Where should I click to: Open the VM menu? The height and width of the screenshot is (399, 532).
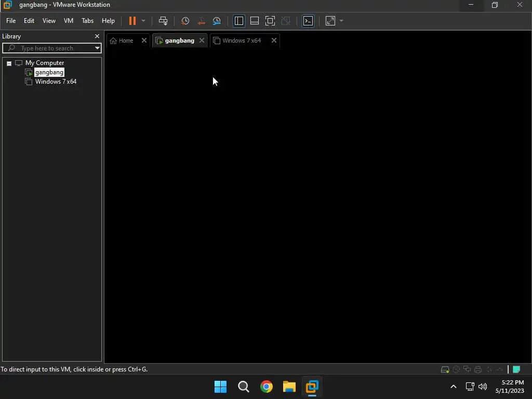(x=69, y=21)
